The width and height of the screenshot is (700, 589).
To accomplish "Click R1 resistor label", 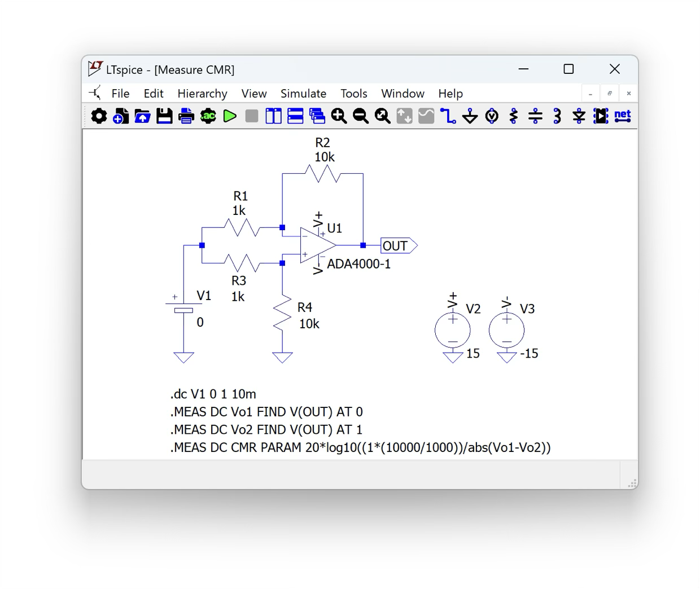I will pyautogui.click(x=240, y=196).
